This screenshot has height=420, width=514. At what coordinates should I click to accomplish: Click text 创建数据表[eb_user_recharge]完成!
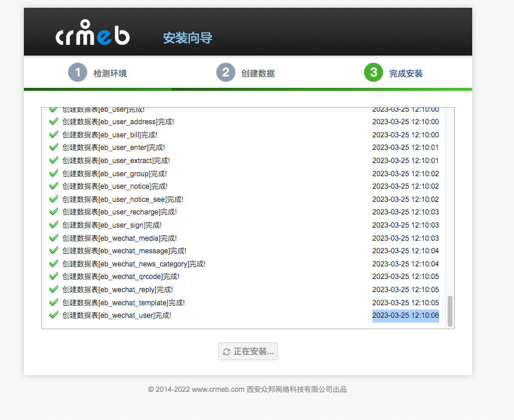pyautogui.click(x=120, y=212)
